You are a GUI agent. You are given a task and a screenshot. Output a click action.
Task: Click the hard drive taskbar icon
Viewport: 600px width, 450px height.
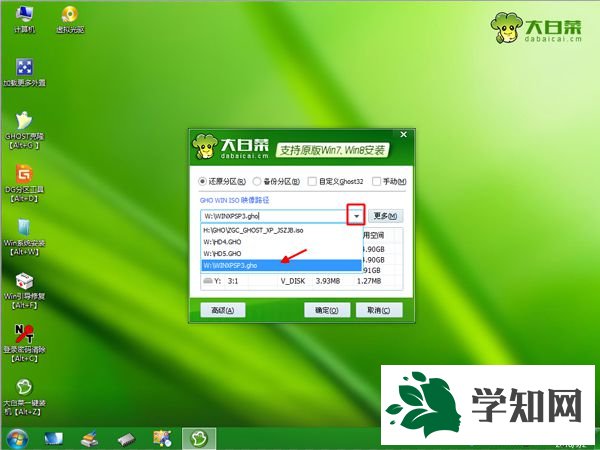click(126, 439)
